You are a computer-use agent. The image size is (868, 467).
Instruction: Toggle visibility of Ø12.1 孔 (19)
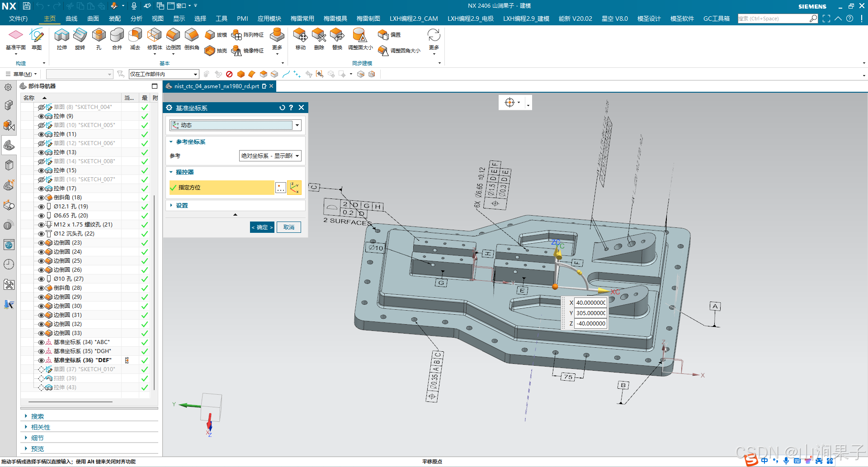tap(41, 207)
